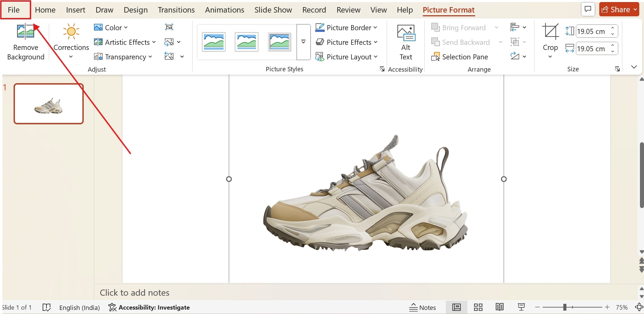Click the height 19.05 cm field
The height and width of the screenshot is (314, 644).
point(592,31)
